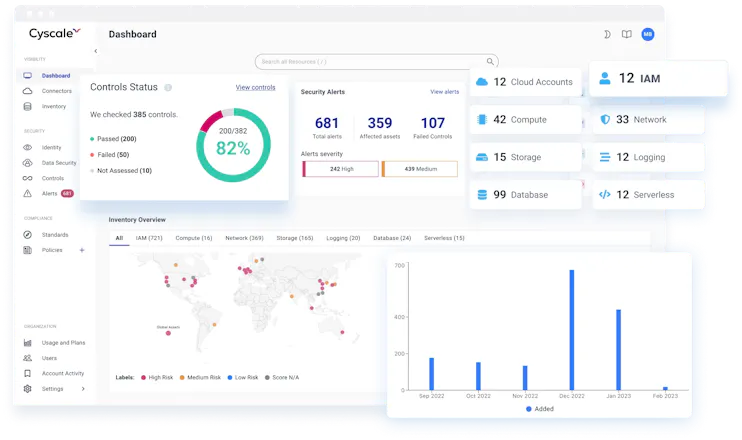Click the 107 Failed Controls value
This screenshot has width=742, height=440.
(x=433, y=123)
